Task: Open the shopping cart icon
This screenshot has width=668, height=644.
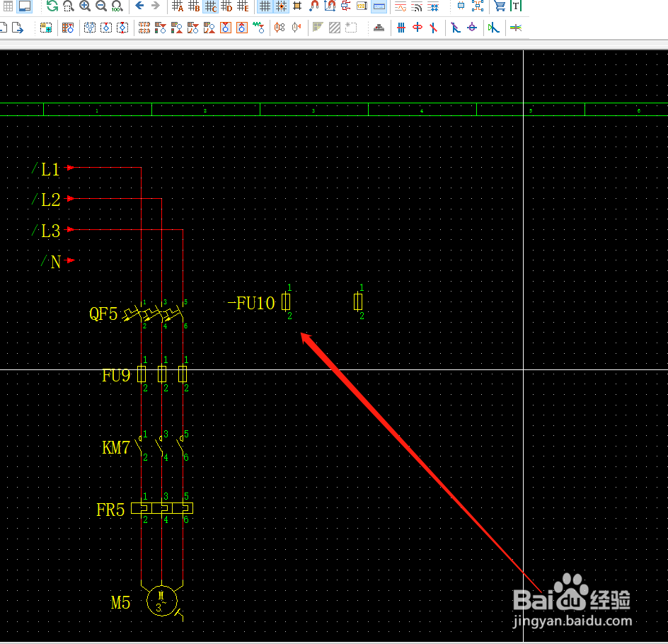Action: coord(500,6)
